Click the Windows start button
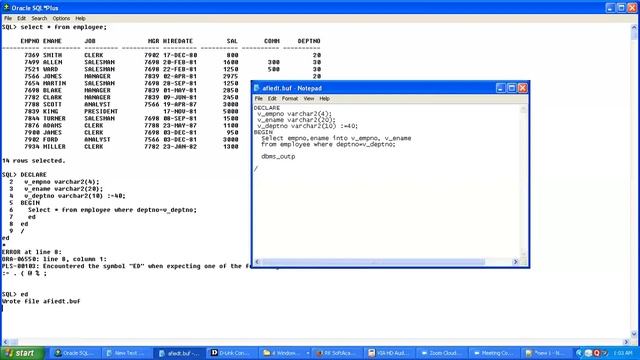640x360 pixels. 22,353
